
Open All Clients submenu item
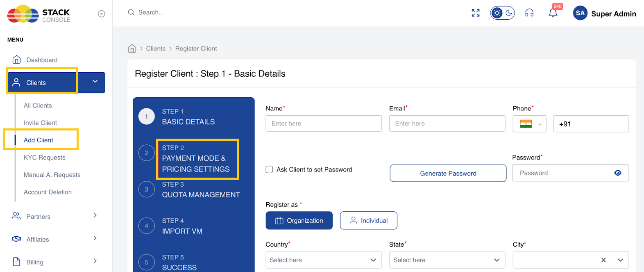[38, 105]
